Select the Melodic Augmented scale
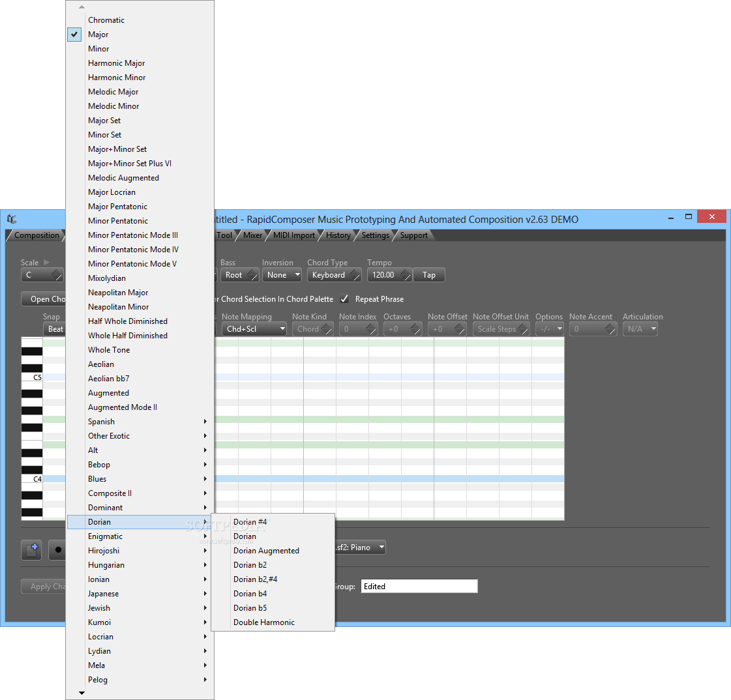 click(x=140, y=178)
